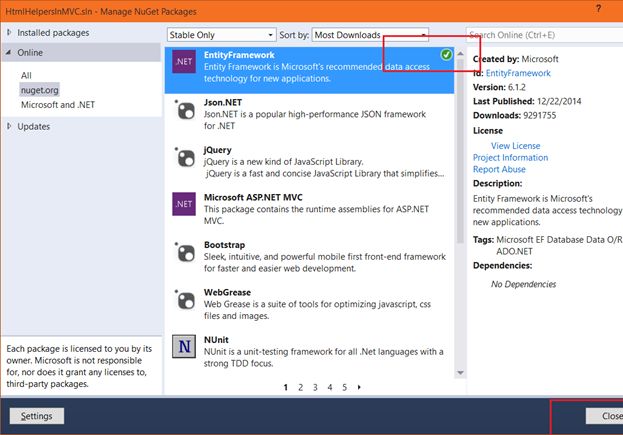Select the Microsoft ASP.NET MVC package title
The image size is (623, 435).
click(x=253, y=197)
